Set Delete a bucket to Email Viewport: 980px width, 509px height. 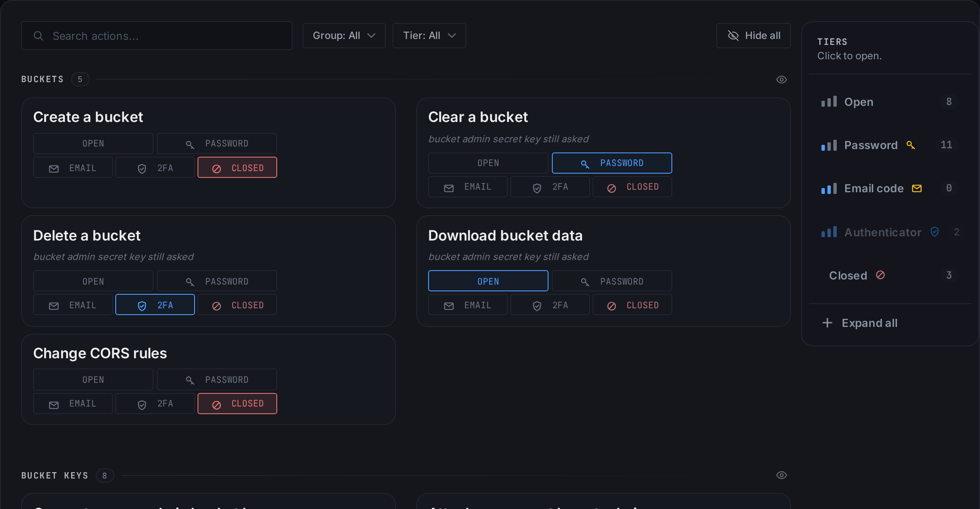pos(73,305)
